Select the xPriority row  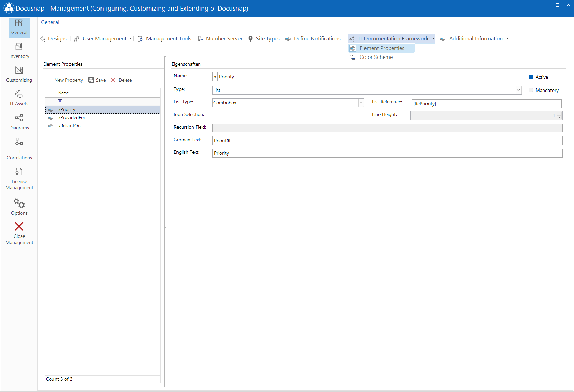[x=103, y=109]
